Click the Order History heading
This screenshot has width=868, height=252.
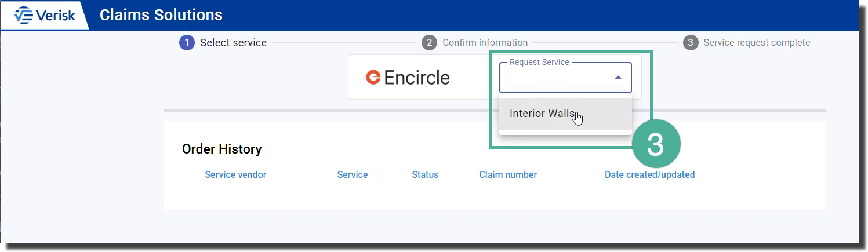(222, 149)
